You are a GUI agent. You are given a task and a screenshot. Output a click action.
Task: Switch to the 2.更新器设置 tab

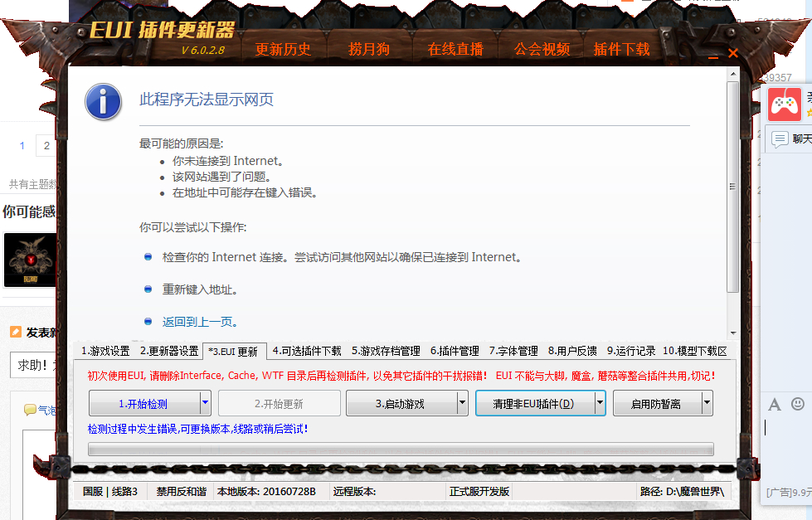point(169,351)
